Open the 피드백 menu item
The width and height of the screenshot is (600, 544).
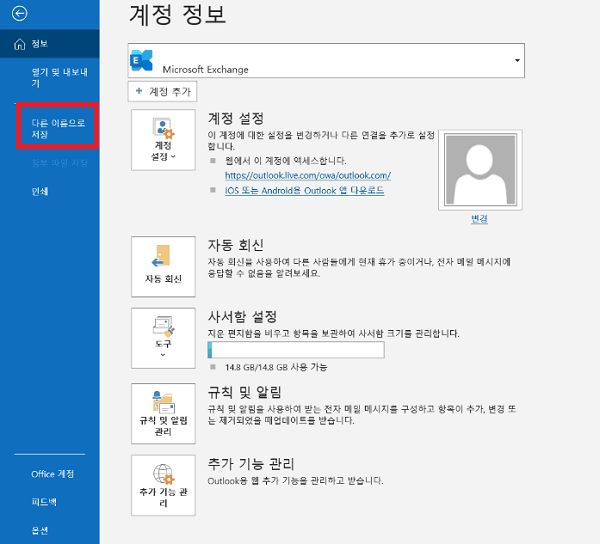click(x=44, y=502)
